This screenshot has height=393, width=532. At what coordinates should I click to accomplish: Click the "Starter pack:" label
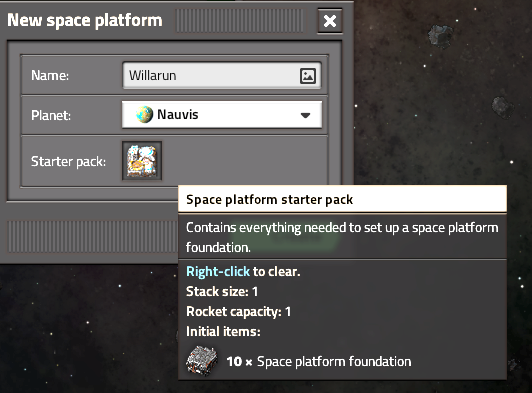coord(68,162)
